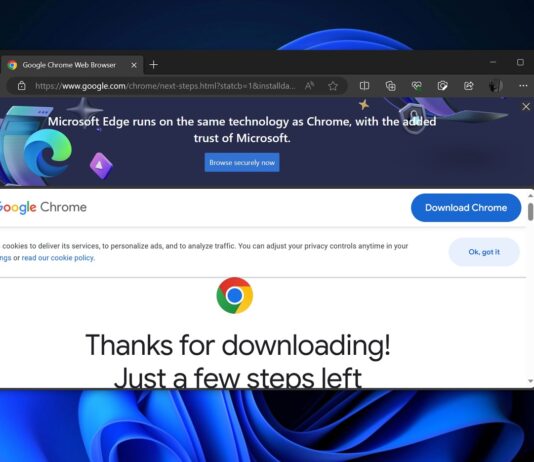Click Microsoft Edge banner headline text
Screen dimensions: 534x462
242,130
